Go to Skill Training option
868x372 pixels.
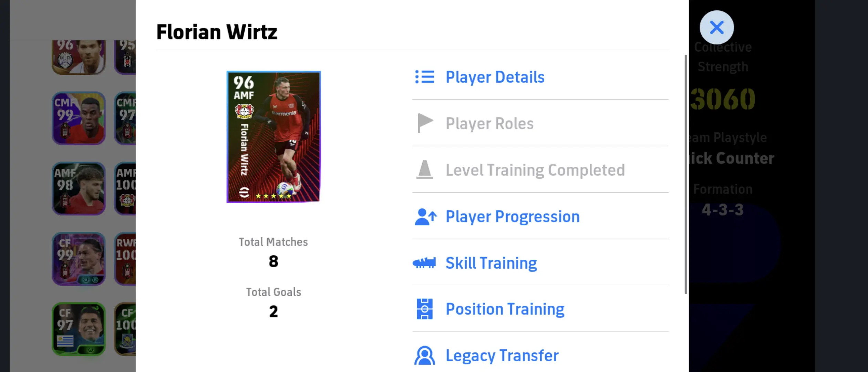tap(540, 263)
